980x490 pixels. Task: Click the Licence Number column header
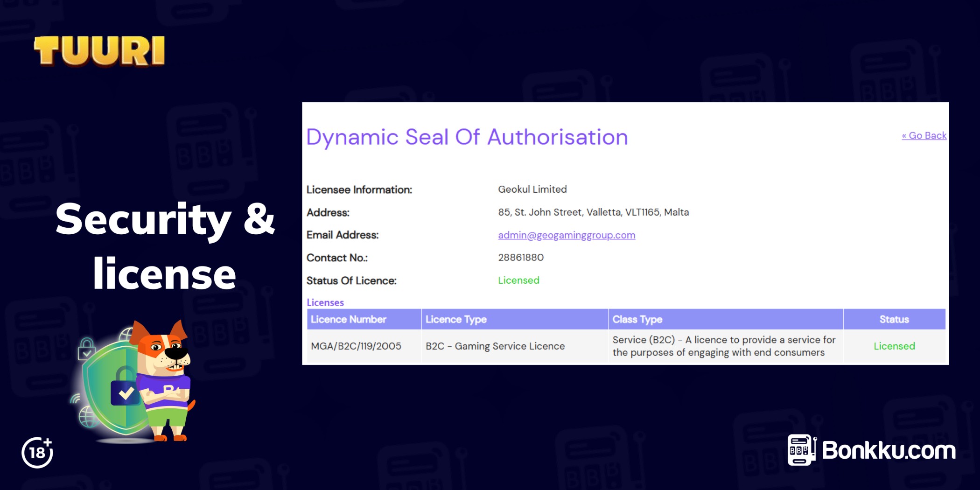point(349,319)
